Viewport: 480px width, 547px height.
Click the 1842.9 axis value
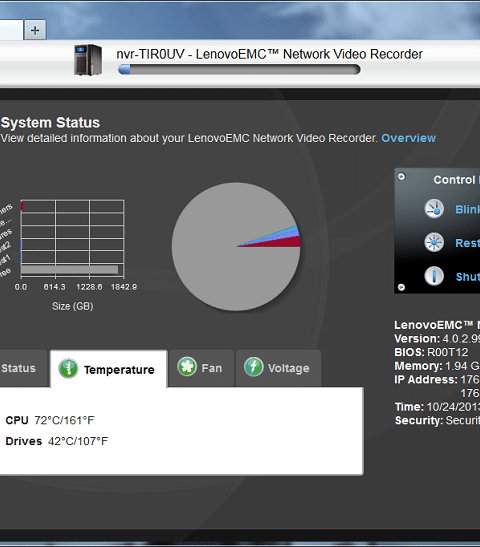click(124, 287)
